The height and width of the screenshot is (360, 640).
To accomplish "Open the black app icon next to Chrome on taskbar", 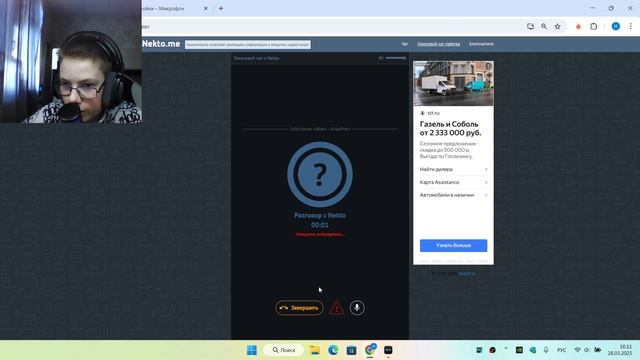I will 388,350.
